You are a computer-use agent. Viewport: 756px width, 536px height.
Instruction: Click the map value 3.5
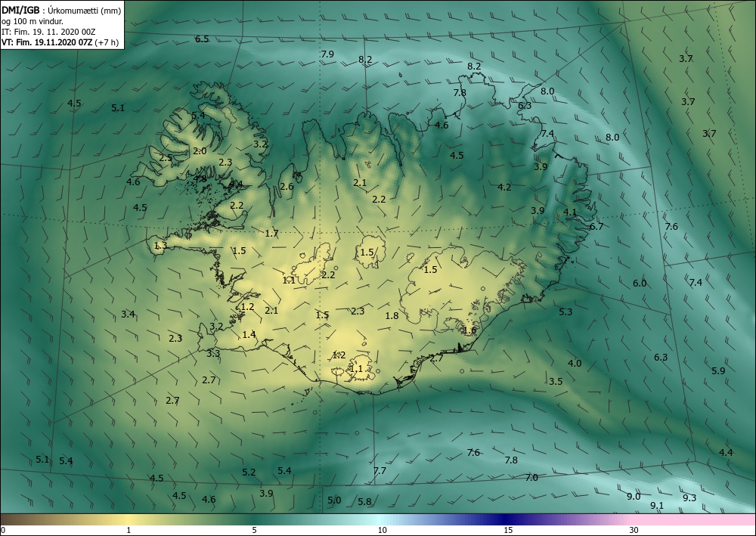click(x=556, y=381)
